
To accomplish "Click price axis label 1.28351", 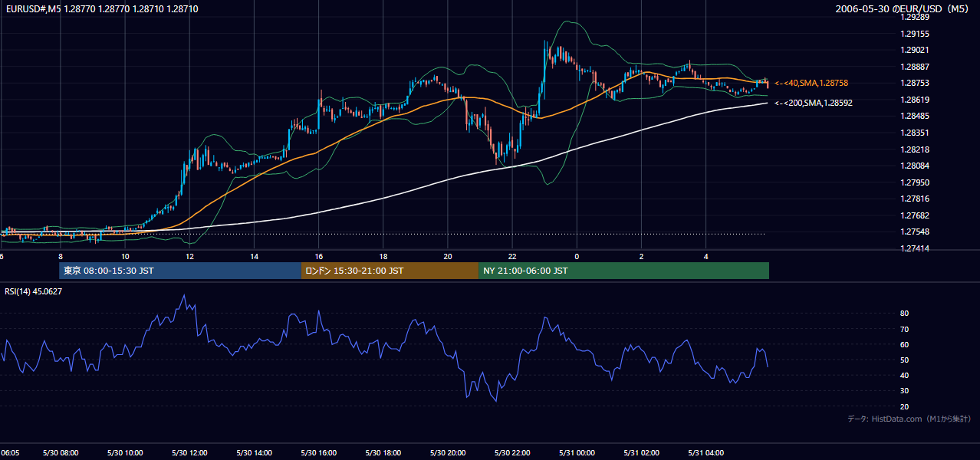I will [x=915, y=133].
